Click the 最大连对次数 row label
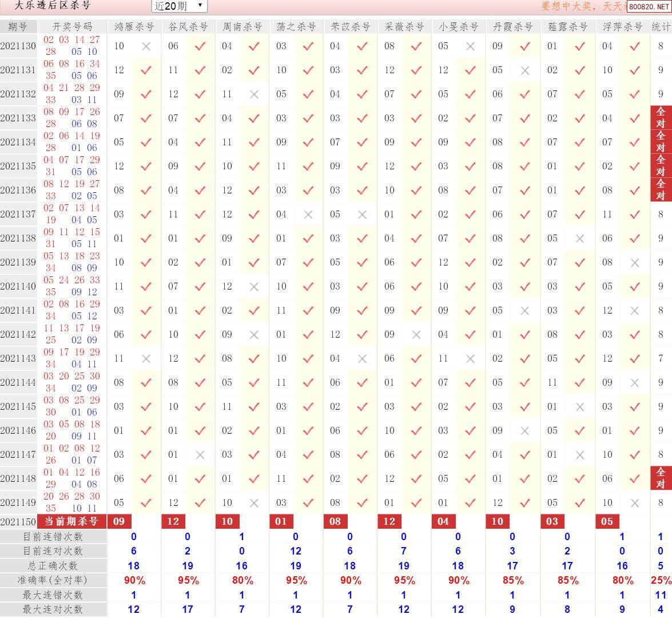 (53, 609)
